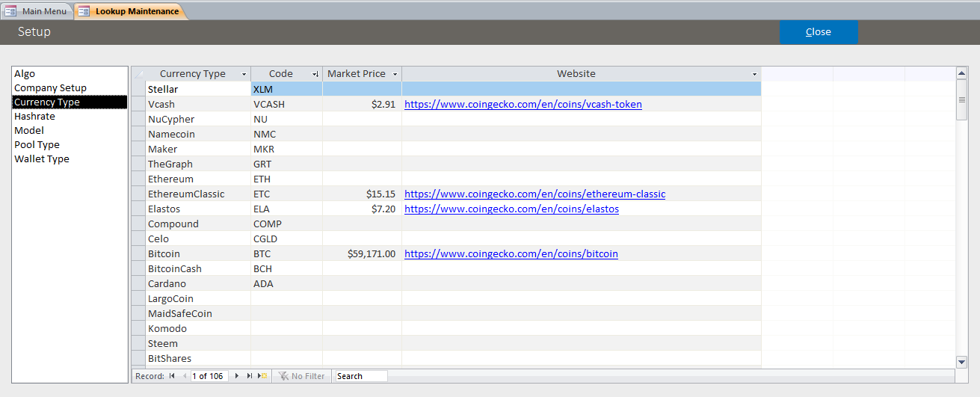
Task: Click Ethereum currency cell
Action: [198, 179]
